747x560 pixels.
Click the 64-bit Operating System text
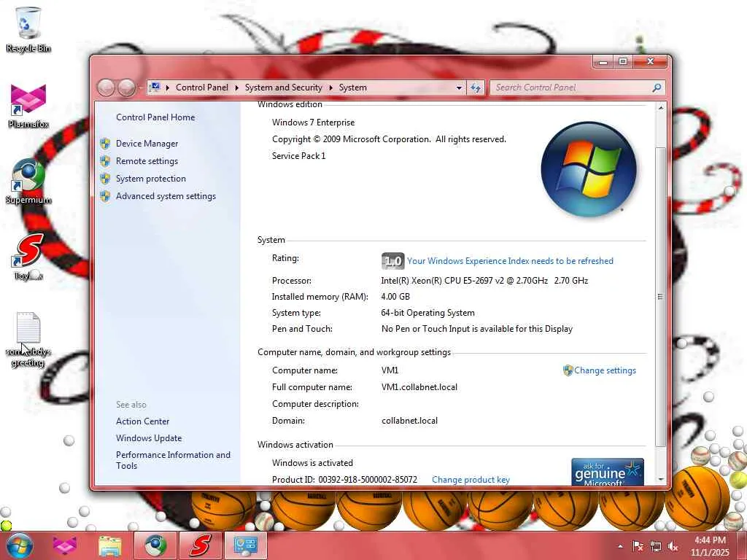pyautogui.click(x=427, y=313)
